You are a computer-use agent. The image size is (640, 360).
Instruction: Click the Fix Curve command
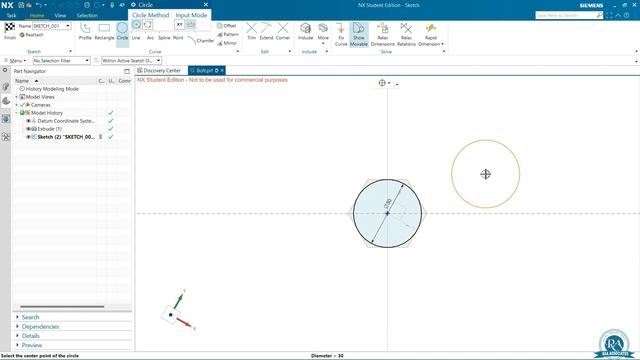tap(341, 34)
